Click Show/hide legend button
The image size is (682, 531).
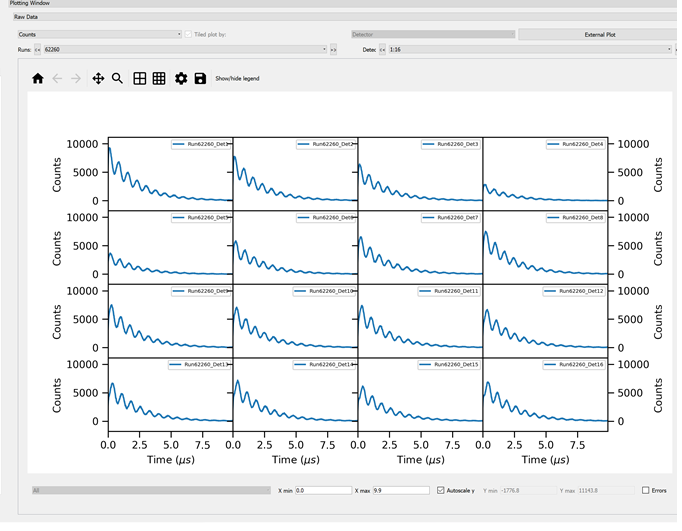tap(237, 78)
